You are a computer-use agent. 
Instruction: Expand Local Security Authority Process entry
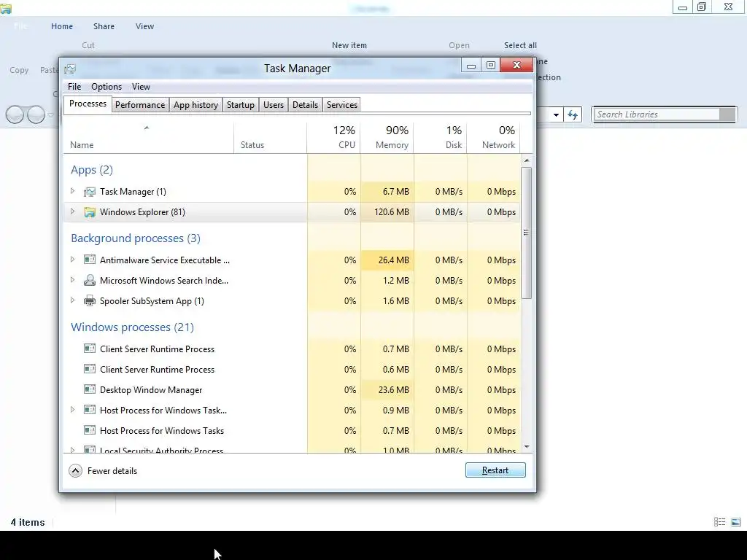pyautogui.click(x=72, y=449)
